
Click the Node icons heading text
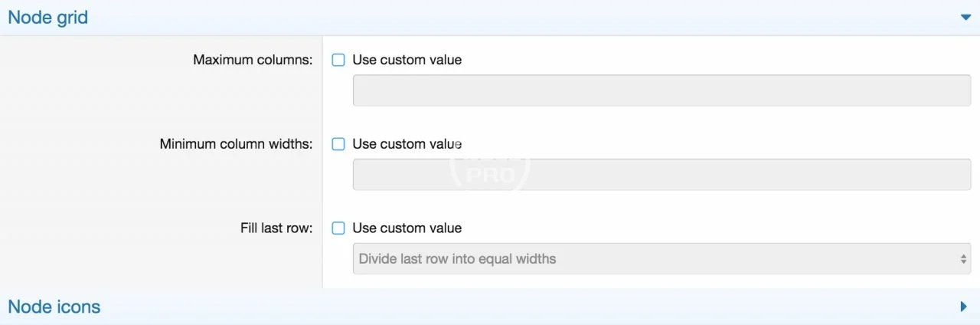pyautogui.click(x=54, y=307)
